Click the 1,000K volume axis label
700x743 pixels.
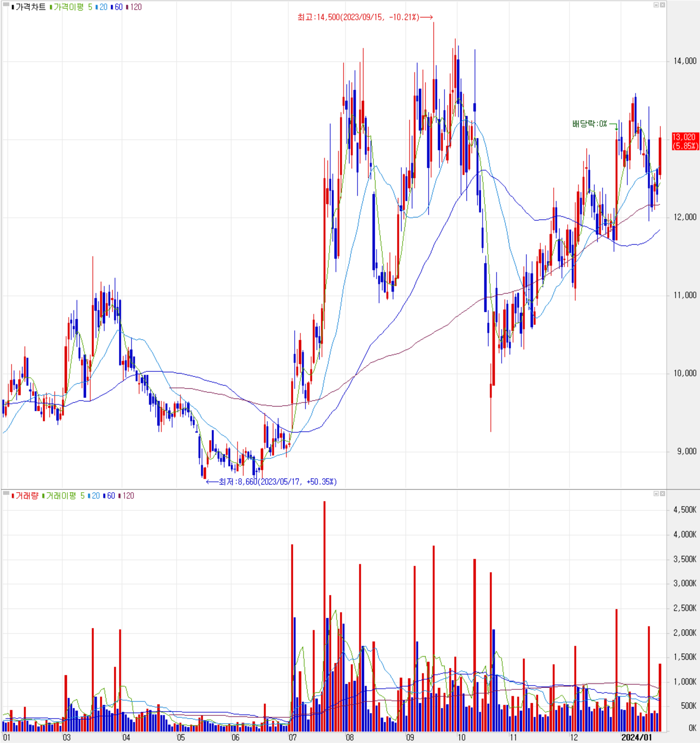coord(685,682)
